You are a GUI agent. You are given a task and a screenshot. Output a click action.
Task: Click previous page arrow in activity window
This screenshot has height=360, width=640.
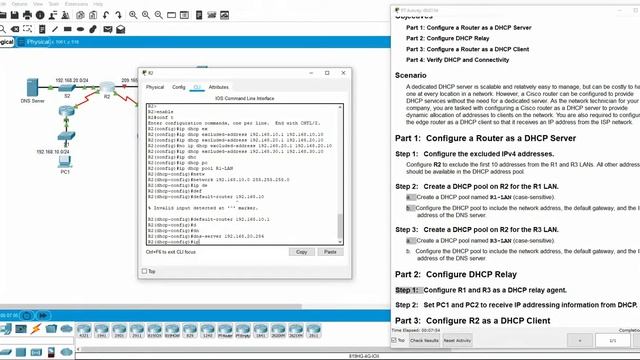click(x=580, y=340)
